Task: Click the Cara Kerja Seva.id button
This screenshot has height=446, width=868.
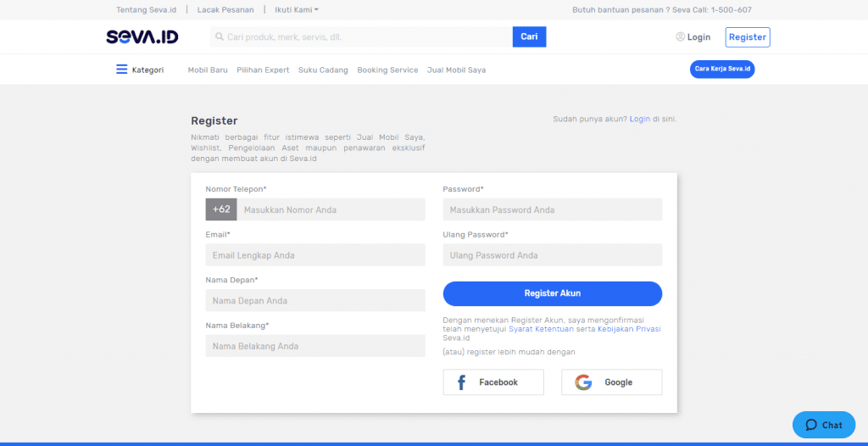Action: 722,70
